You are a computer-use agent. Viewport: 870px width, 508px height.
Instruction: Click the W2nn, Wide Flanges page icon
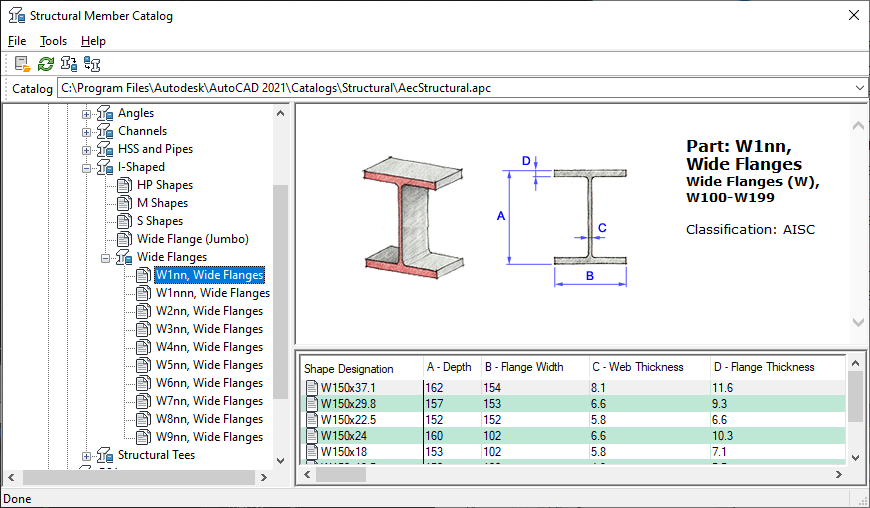pyautogui.click(x=143, y=311)
